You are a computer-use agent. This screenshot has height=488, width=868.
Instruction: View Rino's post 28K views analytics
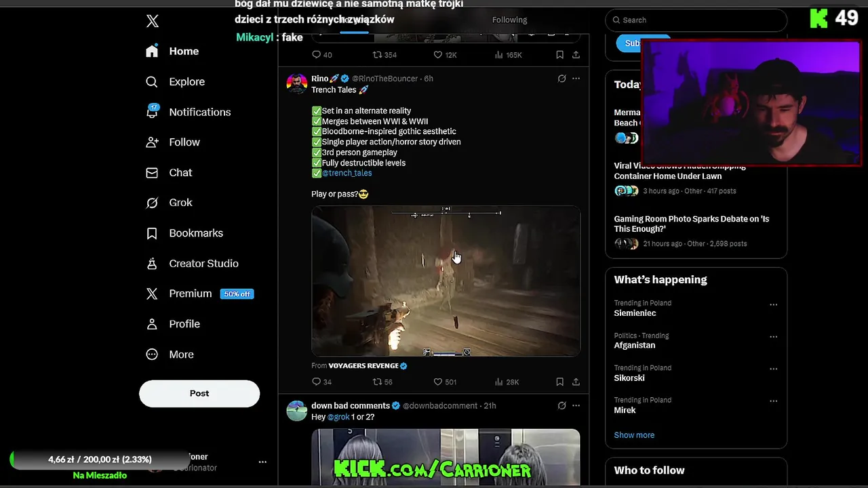coord(507,382)
